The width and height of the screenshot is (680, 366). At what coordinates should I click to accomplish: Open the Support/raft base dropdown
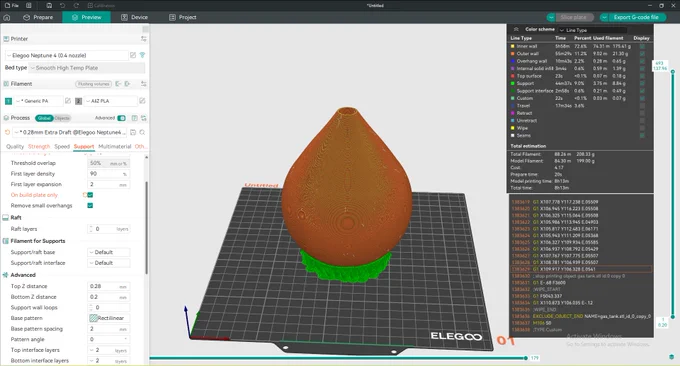[x=108, y=252]
